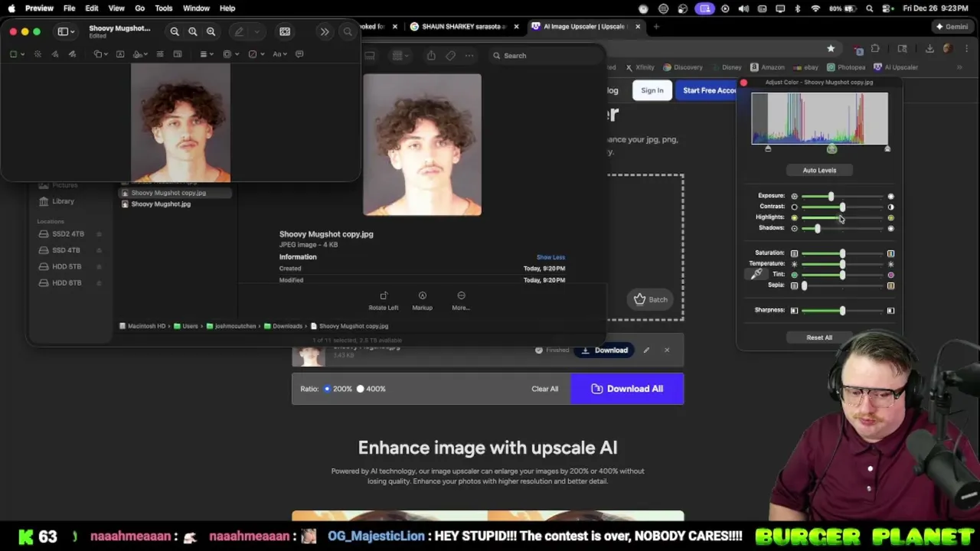Select SSD2 4TB in Finder sidebar
980x551 pixels.
(69, 234)
